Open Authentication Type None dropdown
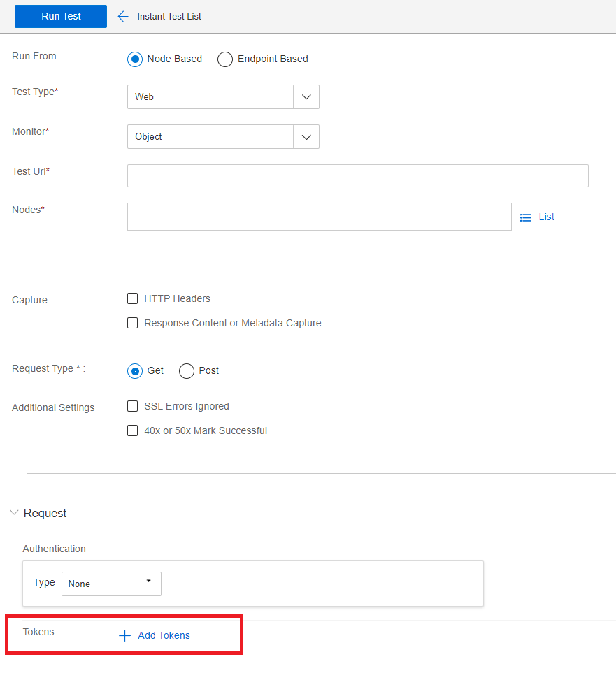Screen dimensions: 616x673 (x=112, y=584)
